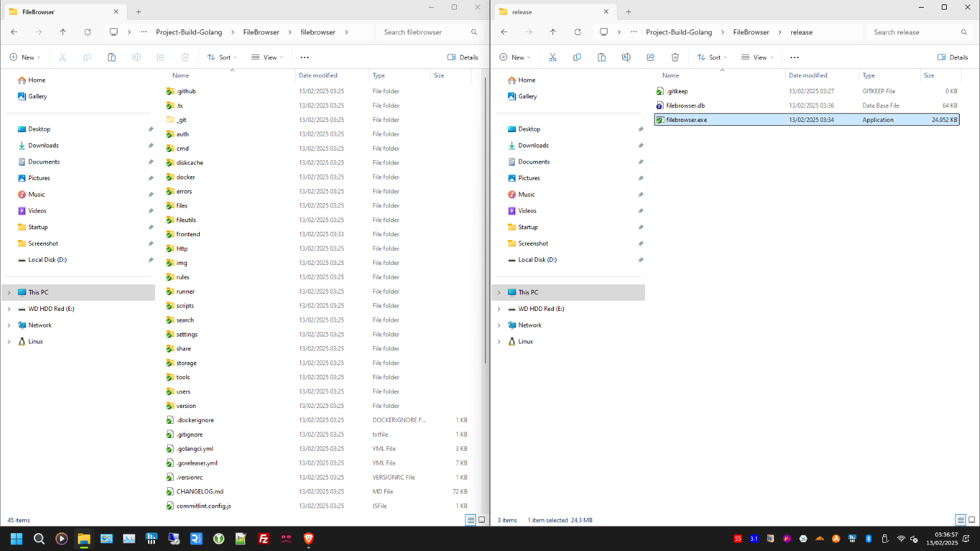Click Rename icon in release window toolbar
The image size is (980, 551).
[x=626, y=57]
